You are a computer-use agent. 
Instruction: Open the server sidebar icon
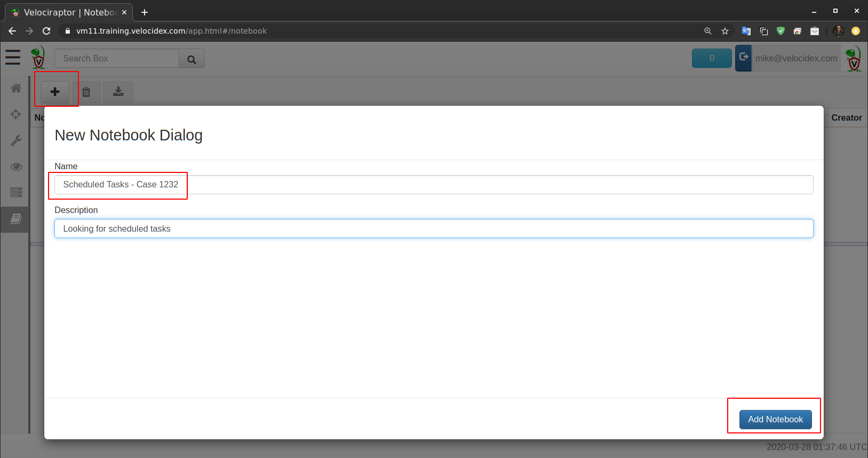click(16, 192)
